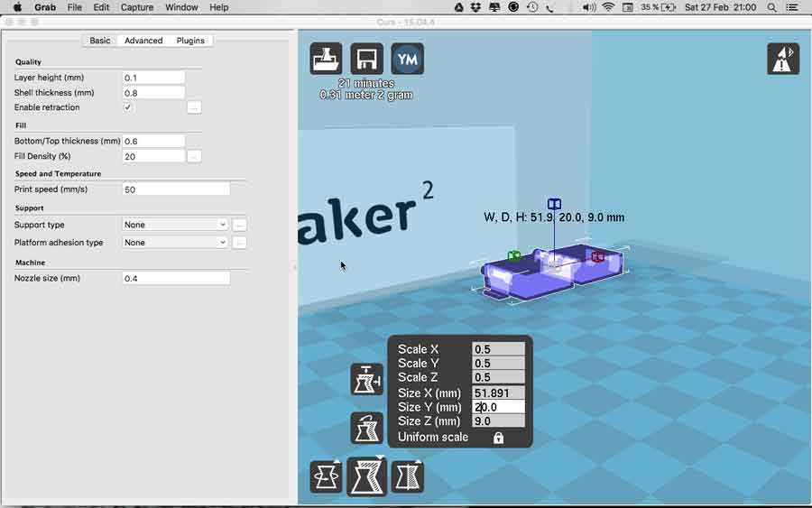Open Fill Density settings ellipsis button
This screenshot has width=812, height=508.
194,156
